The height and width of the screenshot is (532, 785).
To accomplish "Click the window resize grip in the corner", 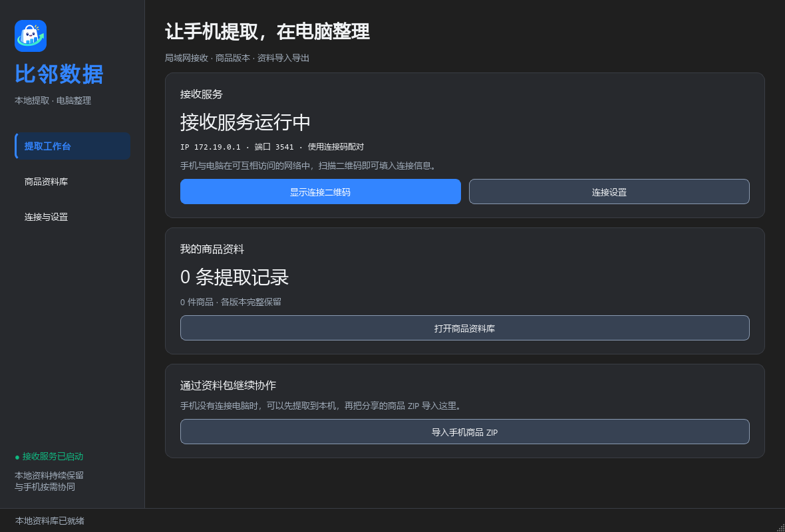I will (780, 527).
